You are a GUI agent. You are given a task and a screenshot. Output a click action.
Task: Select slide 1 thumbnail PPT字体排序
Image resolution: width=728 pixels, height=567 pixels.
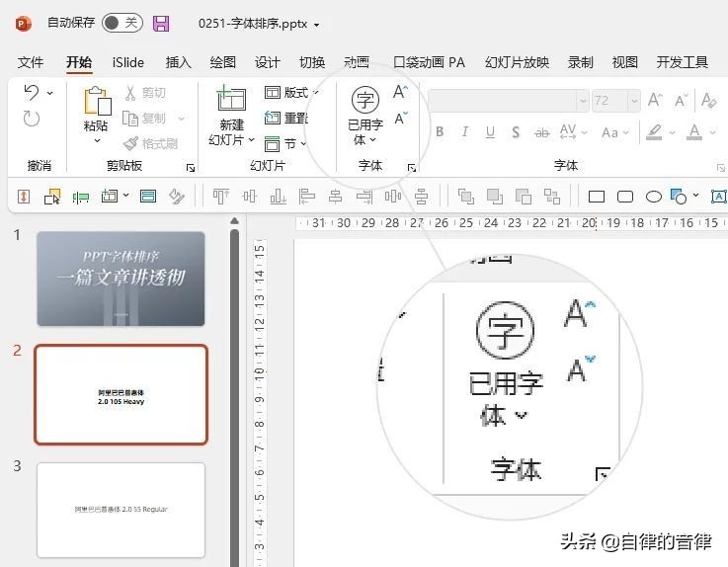coord(121,279)
